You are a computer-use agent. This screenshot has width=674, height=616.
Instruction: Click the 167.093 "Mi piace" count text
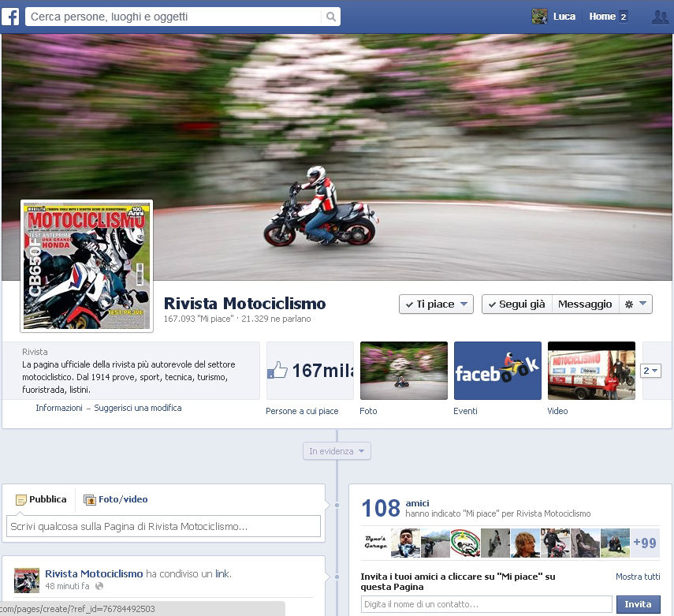point(199,319)
